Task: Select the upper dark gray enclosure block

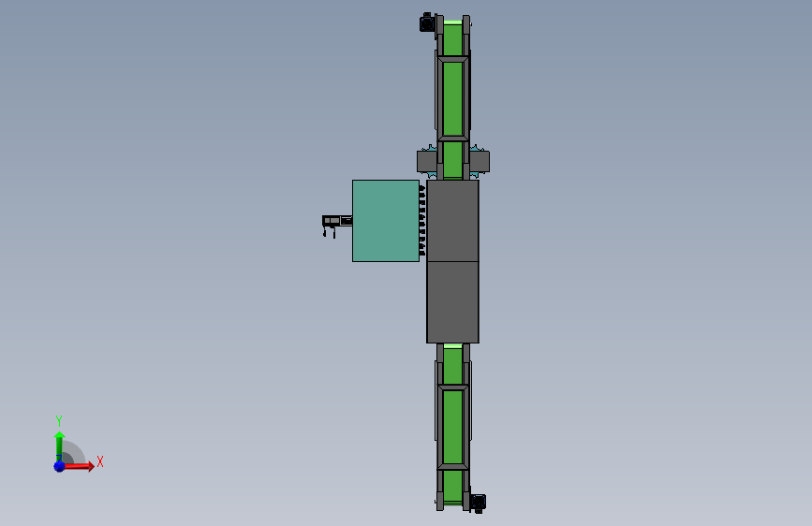Action: pyautogui.click(x=452, y=221)
